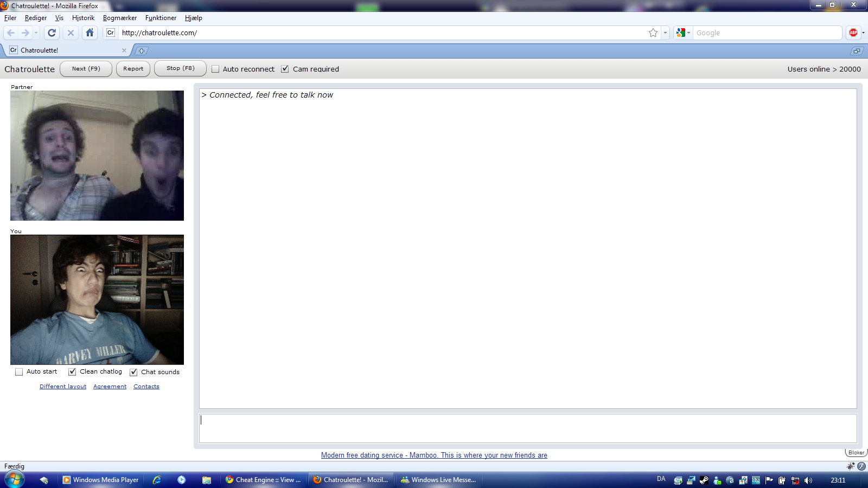Open the Windows Start orb
Image resolution: width=868 pixels, height=488 pixels.
15,480
